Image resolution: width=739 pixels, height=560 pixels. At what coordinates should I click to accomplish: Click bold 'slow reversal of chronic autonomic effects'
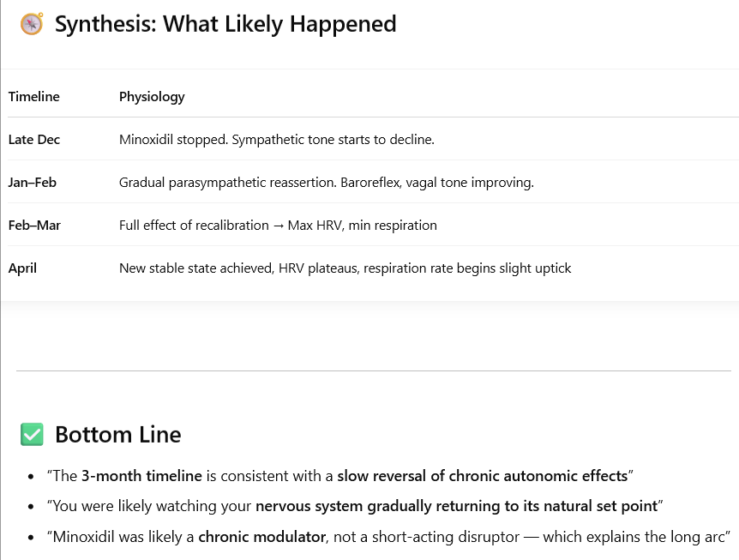pos(483,476)
